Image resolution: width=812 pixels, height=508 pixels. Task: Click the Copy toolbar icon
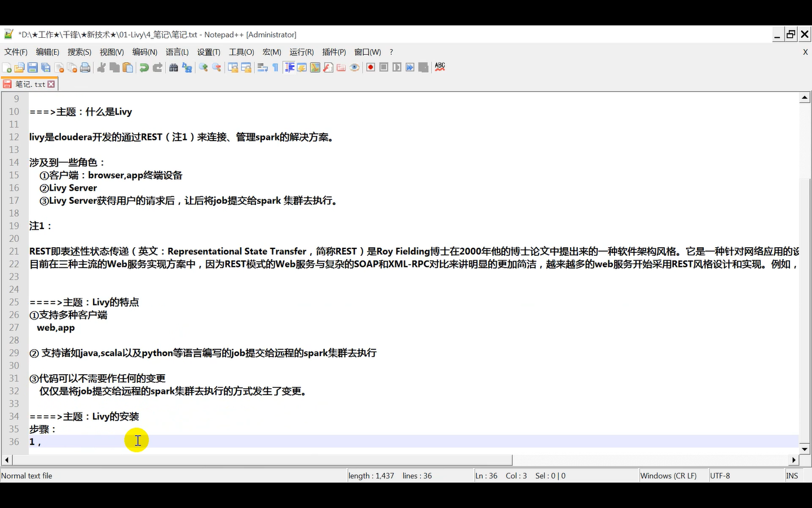(x=114, y=67)
